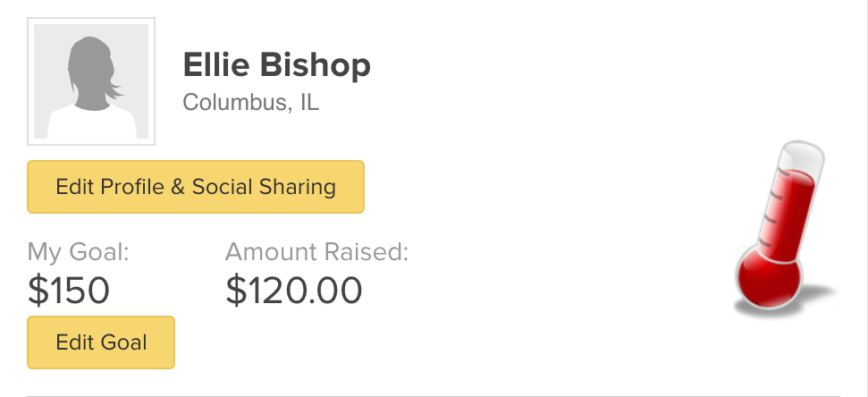Click the "IL" state abbreviation
This screenshot has height=397, width=868.
pyautogui.click(x=309, y=102)
